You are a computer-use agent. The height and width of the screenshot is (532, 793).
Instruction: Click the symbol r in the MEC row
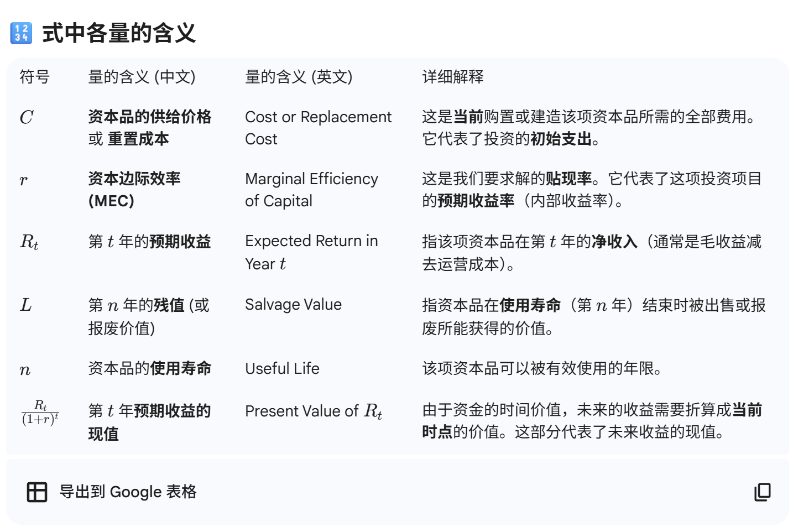coord(23,180)
